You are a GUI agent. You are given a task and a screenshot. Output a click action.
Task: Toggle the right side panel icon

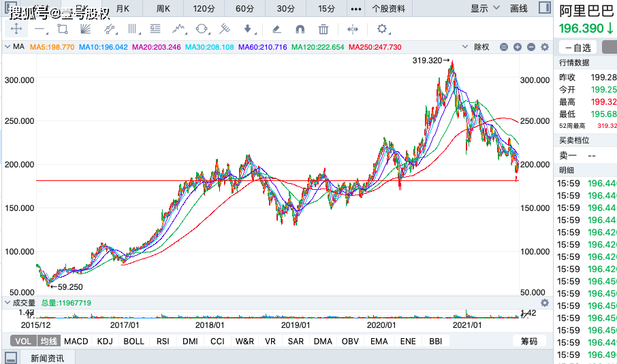(545, 7)
